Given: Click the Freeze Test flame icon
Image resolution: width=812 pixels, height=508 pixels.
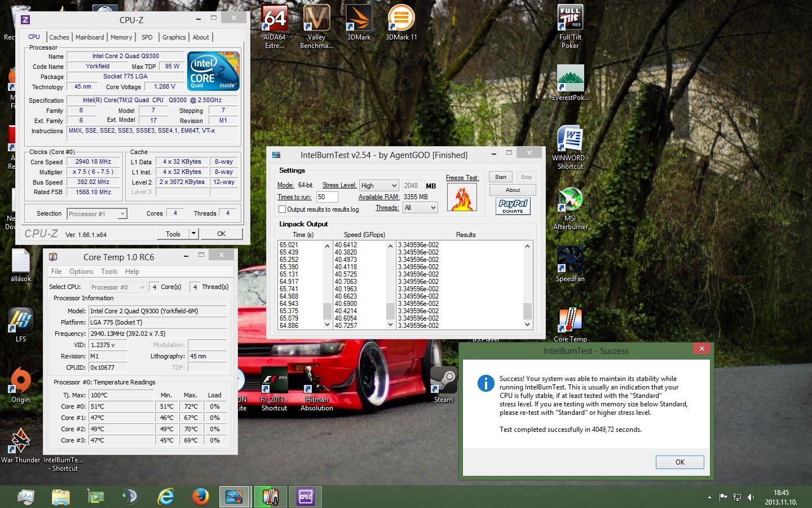Looking at the screenshot, I should (462, 197).
